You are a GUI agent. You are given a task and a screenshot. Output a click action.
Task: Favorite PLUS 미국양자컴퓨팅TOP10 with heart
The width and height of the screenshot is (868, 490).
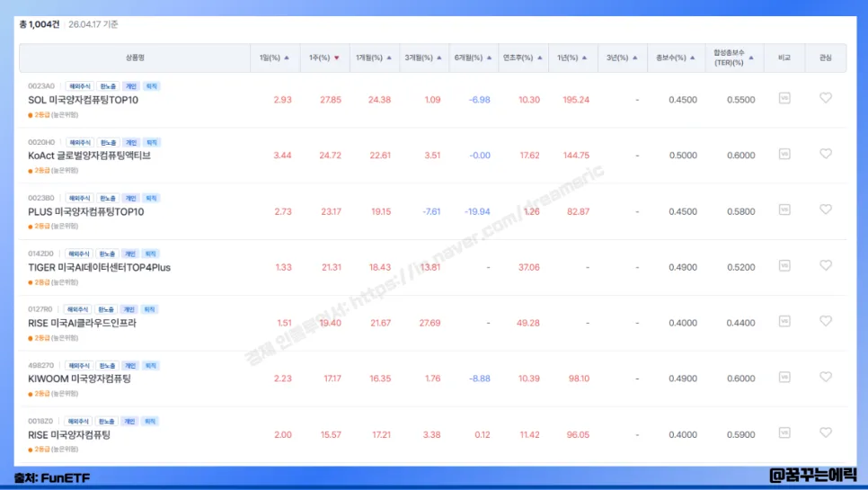pos(826,209)
